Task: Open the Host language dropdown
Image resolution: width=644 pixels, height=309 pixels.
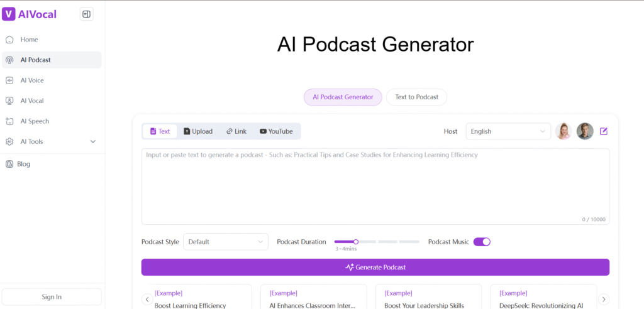Action: [508, 131]
